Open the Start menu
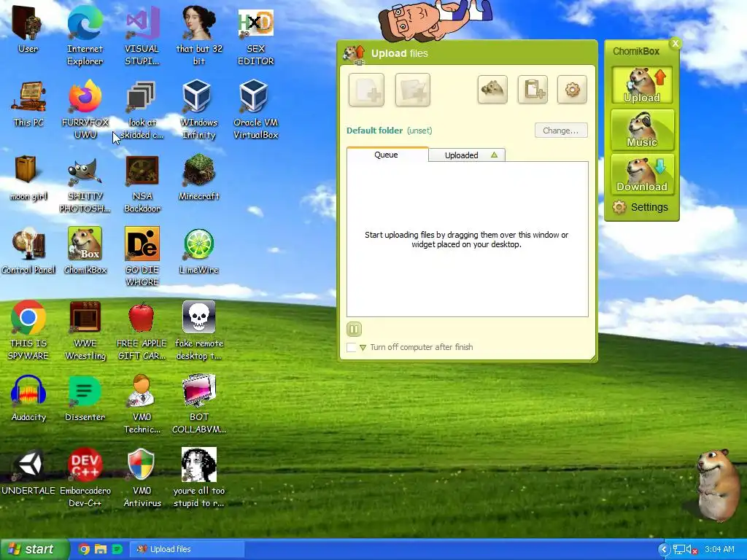Image resolution: width=747 pixels, height=560 pixels. [34, 549]
